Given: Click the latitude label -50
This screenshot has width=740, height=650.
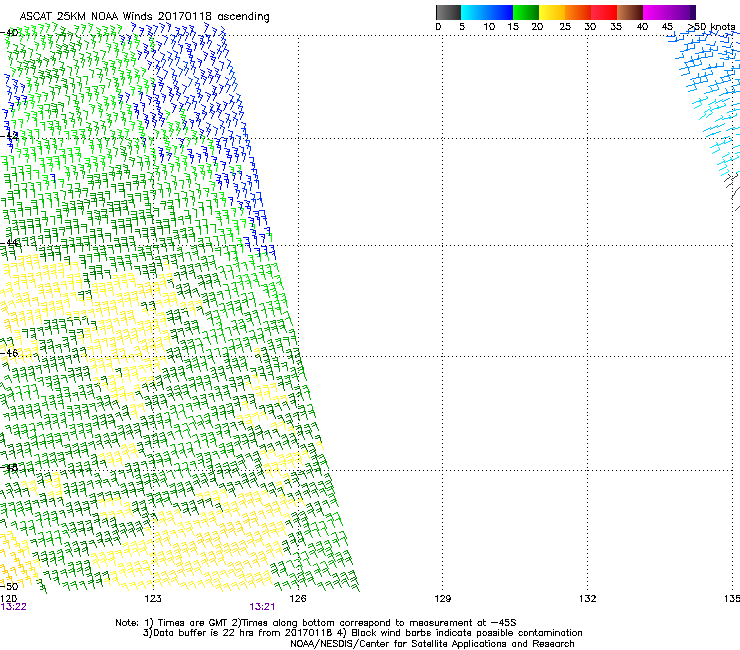Looking at the screenshot, I should [9, 586].
